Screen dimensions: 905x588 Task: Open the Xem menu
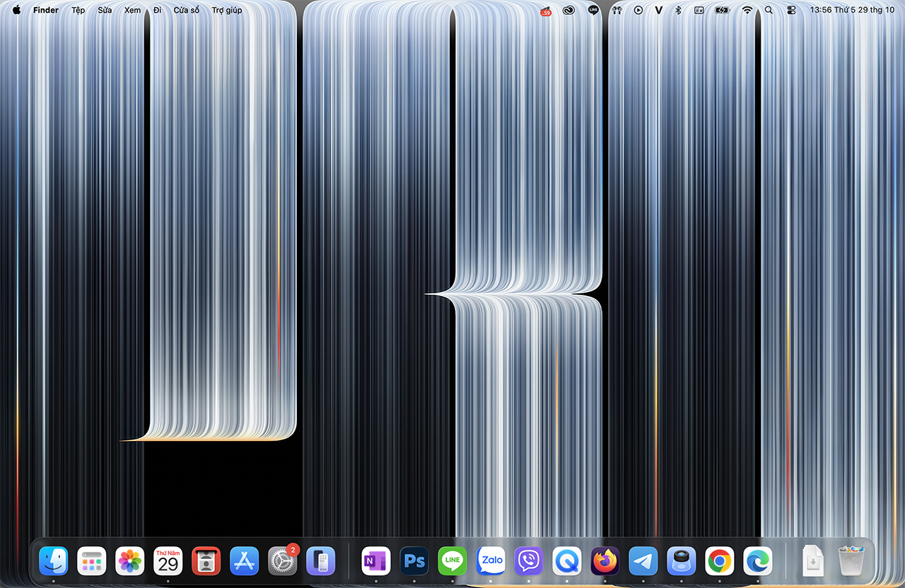(132, 10)
